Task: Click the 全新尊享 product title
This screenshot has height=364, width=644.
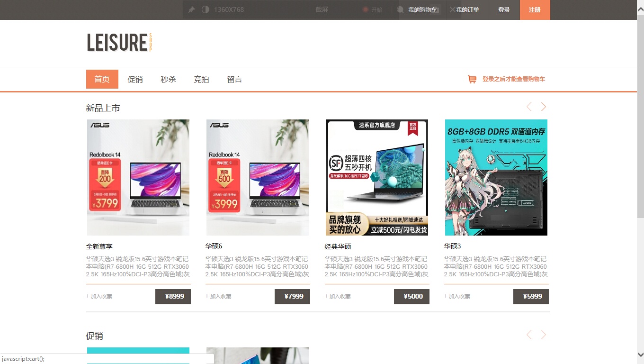Action: (99, 246)
